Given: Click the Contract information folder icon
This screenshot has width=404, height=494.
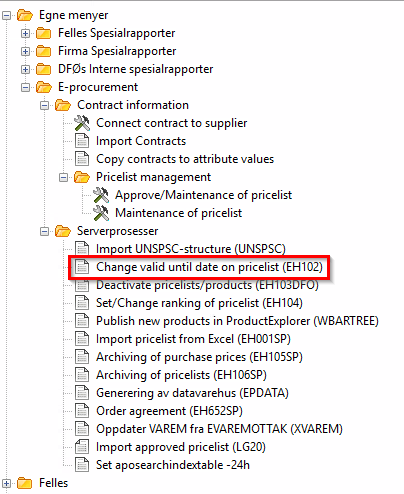Looking at the screenshot, I should tap(63, 105).
